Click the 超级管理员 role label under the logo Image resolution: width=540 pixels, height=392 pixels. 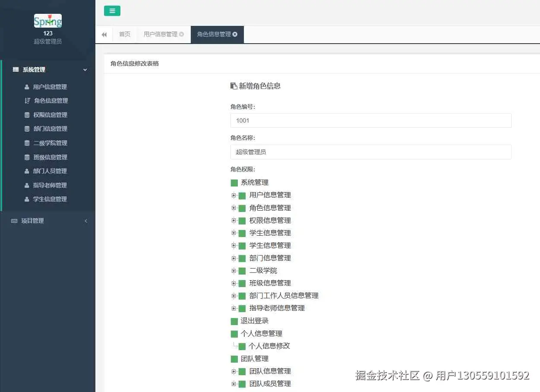[x=48, y=41]
